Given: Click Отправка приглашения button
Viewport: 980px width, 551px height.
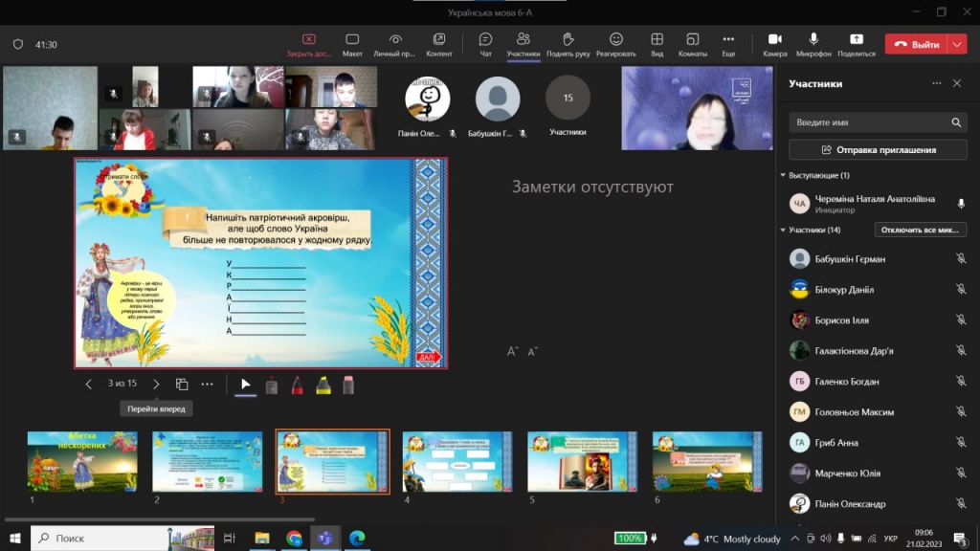Looking at the screenshot, I should (x=878, y=150).
